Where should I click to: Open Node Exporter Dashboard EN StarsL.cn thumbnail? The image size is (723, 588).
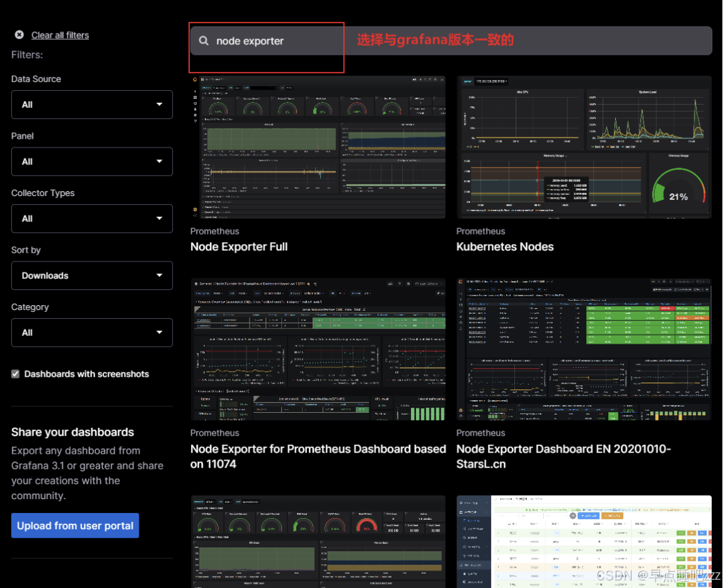584,349
